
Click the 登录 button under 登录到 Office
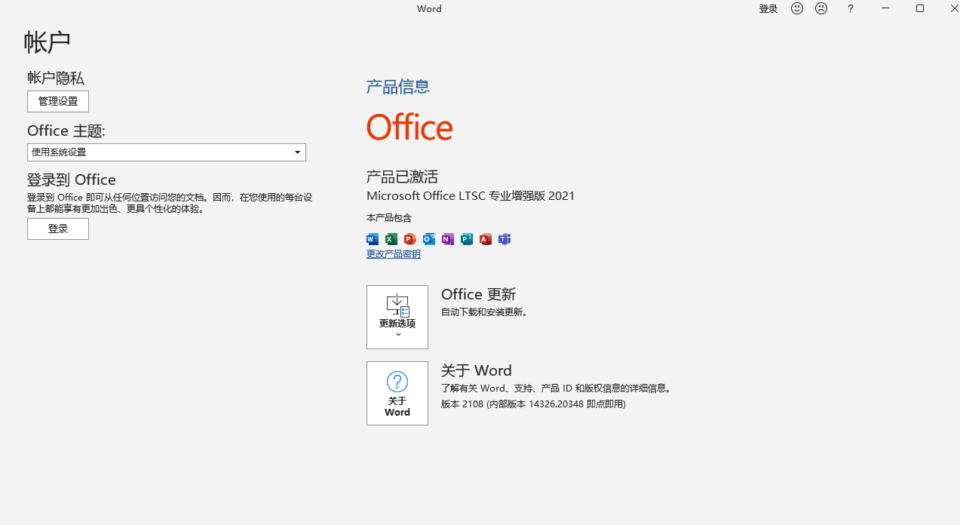(x=58, y=229)
